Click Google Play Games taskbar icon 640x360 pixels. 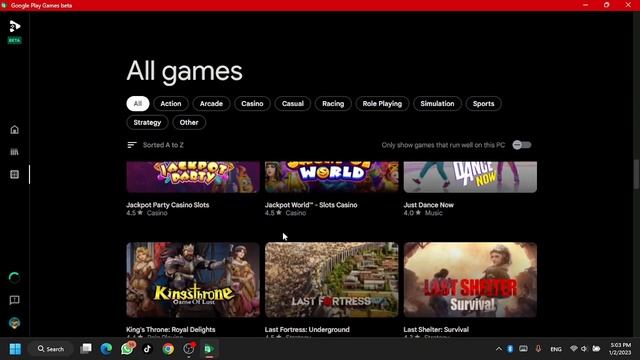(209, 349)
